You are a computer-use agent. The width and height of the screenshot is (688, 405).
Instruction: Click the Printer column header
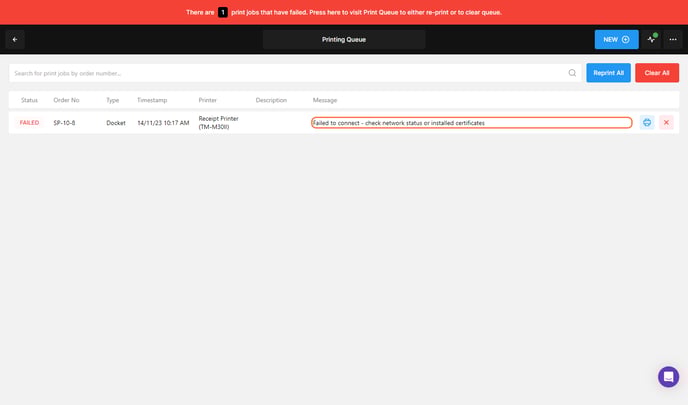207,100
